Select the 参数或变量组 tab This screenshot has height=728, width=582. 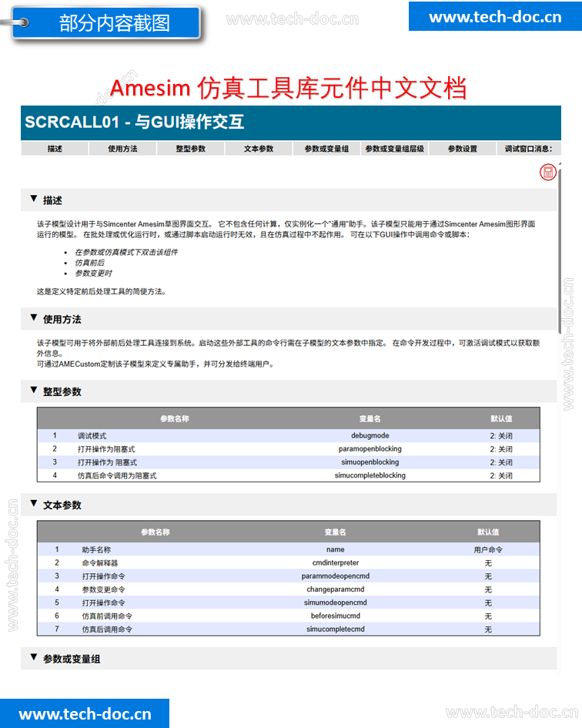326,149
